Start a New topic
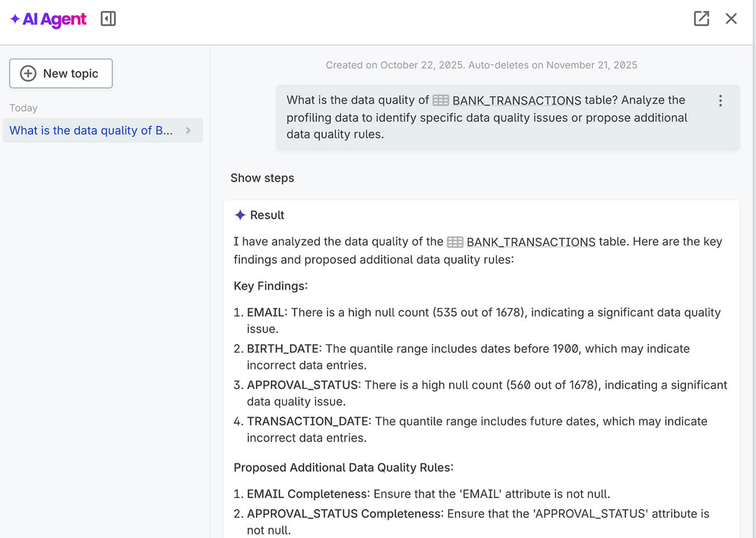 (x=61, y=74)
